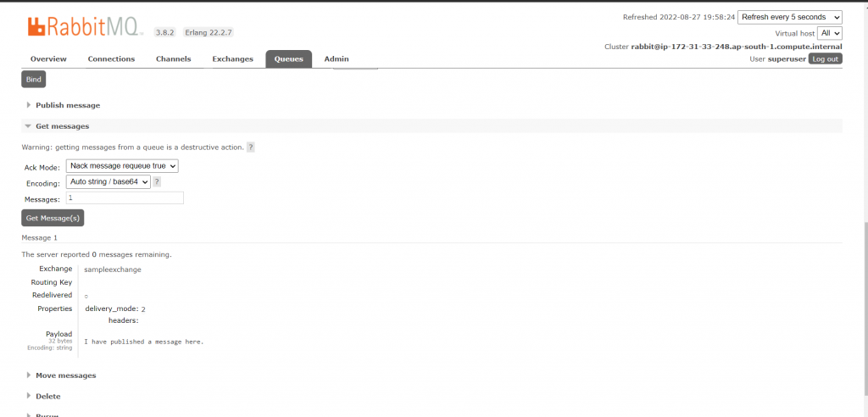Open help icon next to Encoding
This screenshot has width=868, height=417.
pos(157,181)
